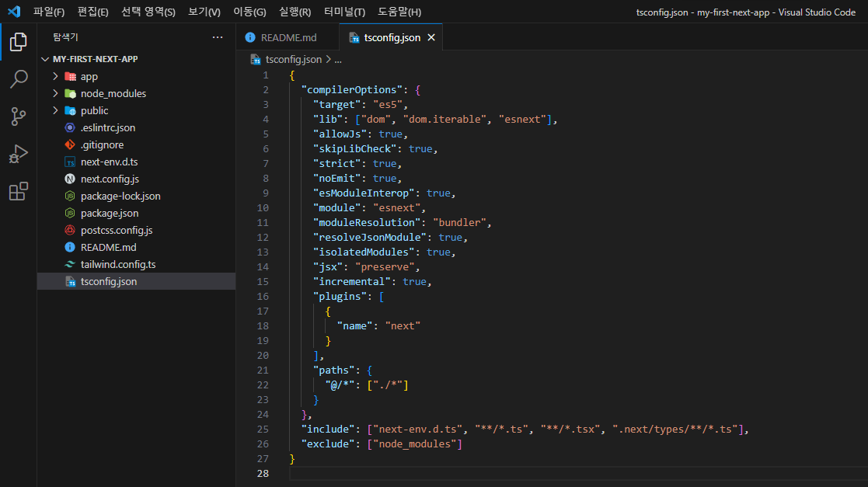
Task: Open the Run and Debug view
Action: point(19,154)
